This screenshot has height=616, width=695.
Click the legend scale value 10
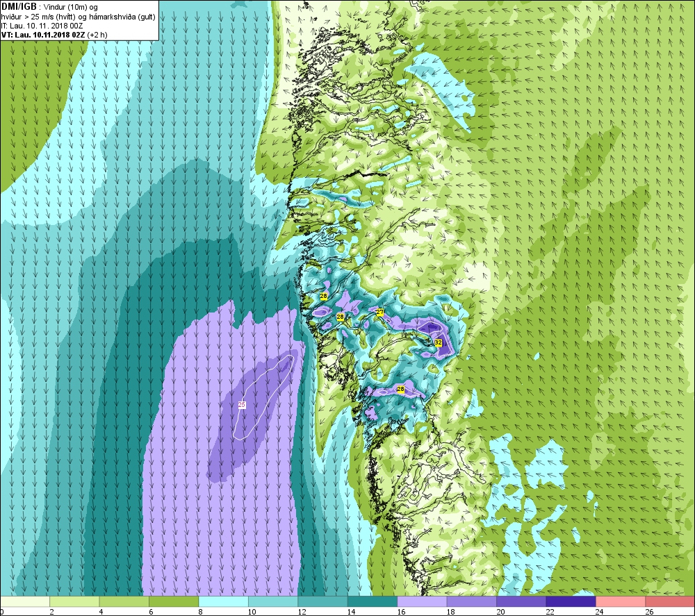[252, 612]
